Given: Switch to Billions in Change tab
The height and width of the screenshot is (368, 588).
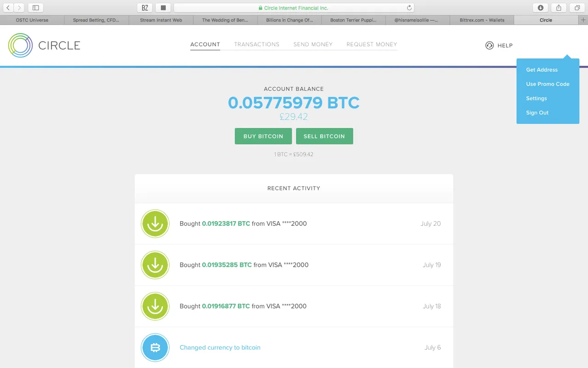Looking at the screenshot, I should [x=289, y=20].
